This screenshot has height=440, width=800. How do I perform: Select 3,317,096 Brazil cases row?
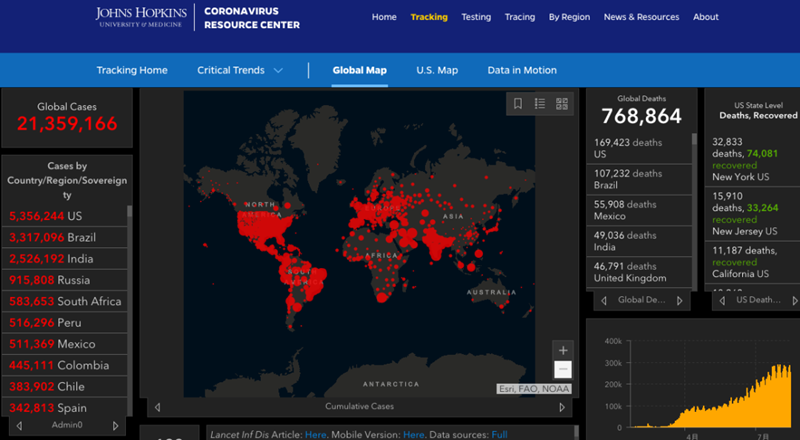coord(64,237)
